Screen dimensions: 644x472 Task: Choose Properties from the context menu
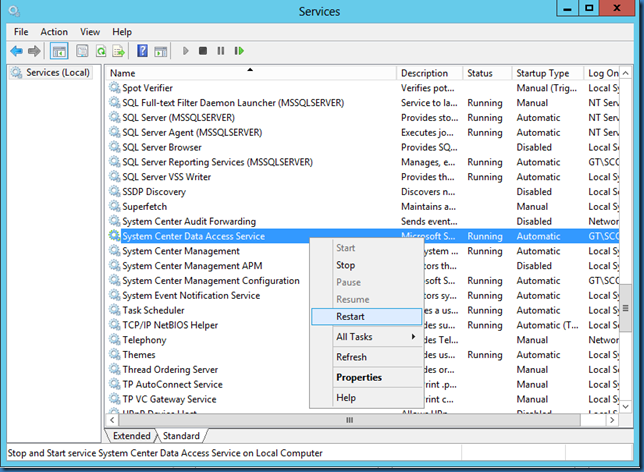click(359, 377)
